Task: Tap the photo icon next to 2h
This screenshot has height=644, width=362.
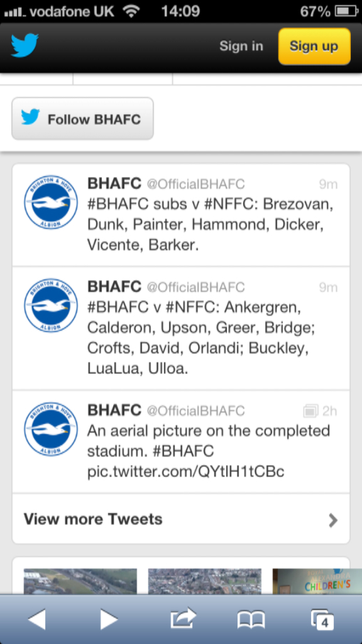Action: [x=310, y=411]
